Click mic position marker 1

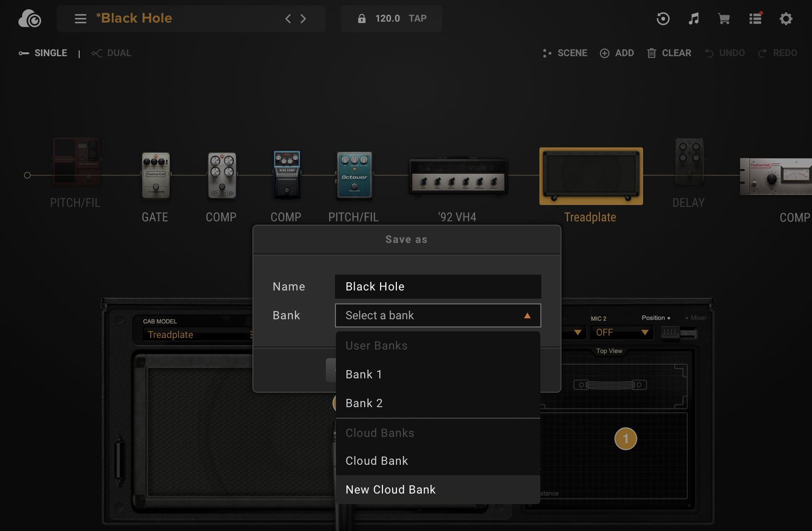[x=626, y=439]
